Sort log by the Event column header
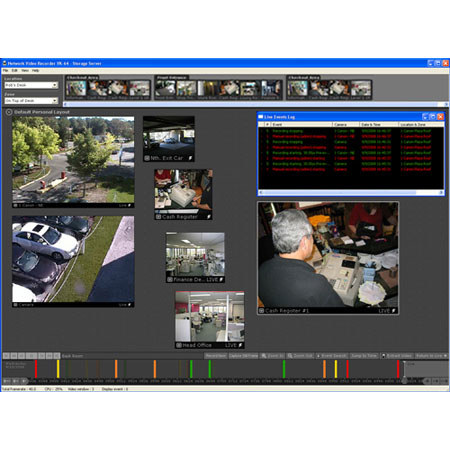The height and width of the screenshot is (450, 450). click(x=301, y=125)
